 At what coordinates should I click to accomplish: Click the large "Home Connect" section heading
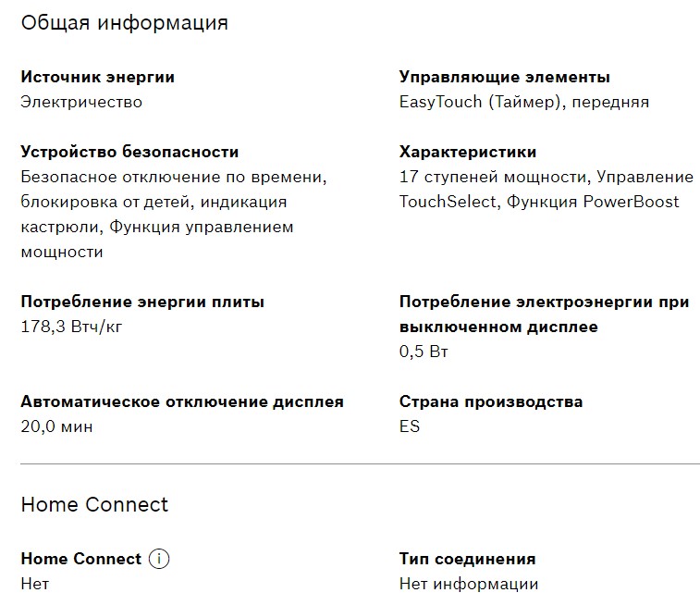click(94, 504)
